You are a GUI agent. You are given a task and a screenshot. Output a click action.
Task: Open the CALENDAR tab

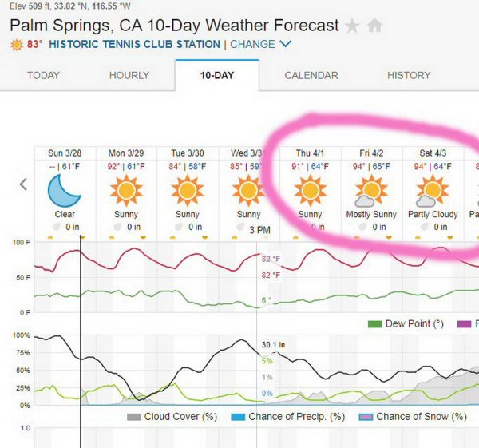(x=311, y=75)
